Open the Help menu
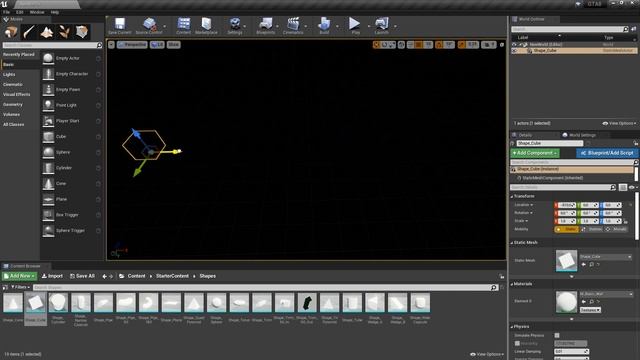This screenshot has height=360, width=640. click(x=55, y=12)
